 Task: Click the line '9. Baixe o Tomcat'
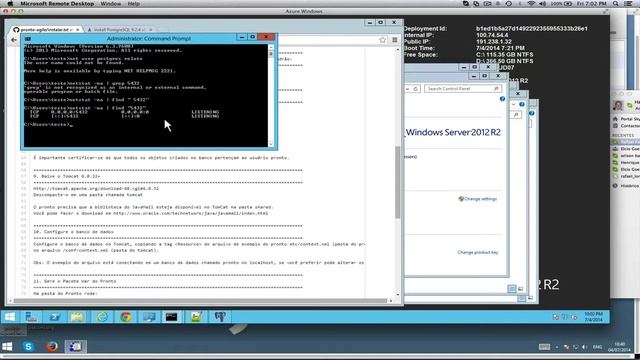[x=67, y=176]
